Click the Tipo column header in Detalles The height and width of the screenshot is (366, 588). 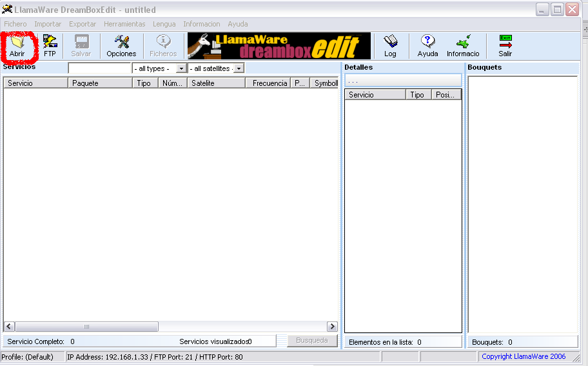418,95
